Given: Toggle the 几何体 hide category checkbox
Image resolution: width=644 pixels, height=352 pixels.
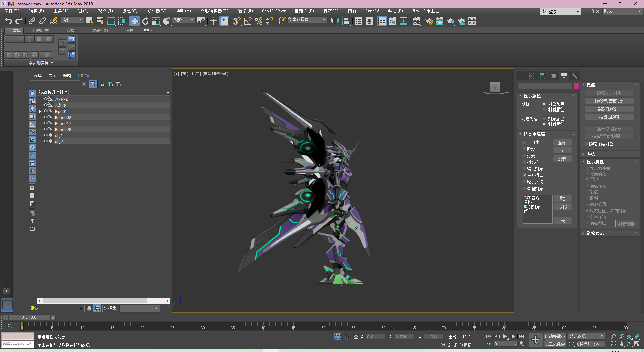Looking at the screenshot, I should 525,142.
